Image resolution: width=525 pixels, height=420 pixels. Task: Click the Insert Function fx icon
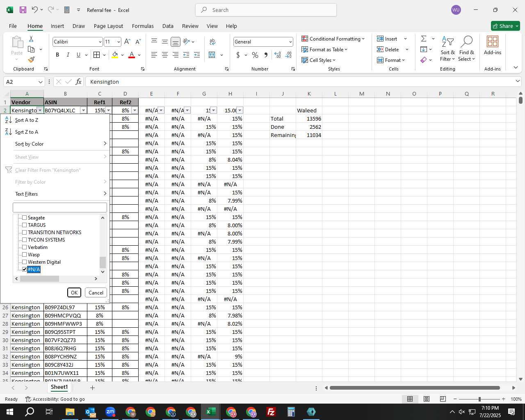click(x=79, y=82)
